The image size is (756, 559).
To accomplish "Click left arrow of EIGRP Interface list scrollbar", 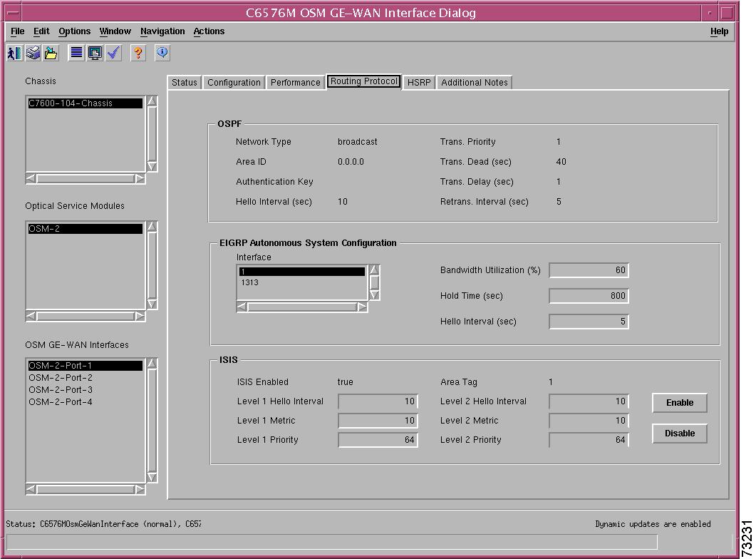I will (x=242, y=307).
